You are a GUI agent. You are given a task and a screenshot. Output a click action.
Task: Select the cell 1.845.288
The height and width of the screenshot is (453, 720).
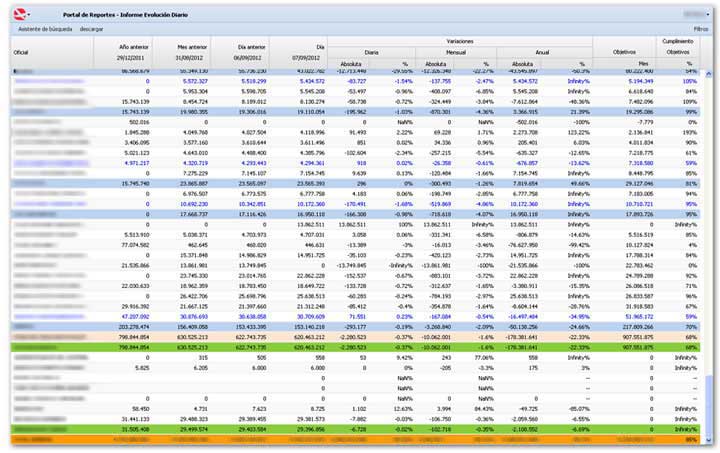[x=137, y=132]
